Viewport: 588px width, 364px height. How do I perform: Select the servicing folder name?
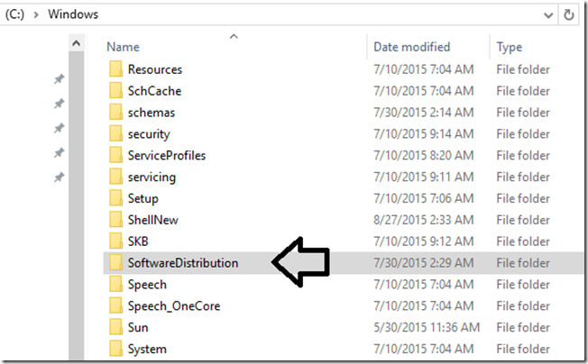(x=152, y=177)
